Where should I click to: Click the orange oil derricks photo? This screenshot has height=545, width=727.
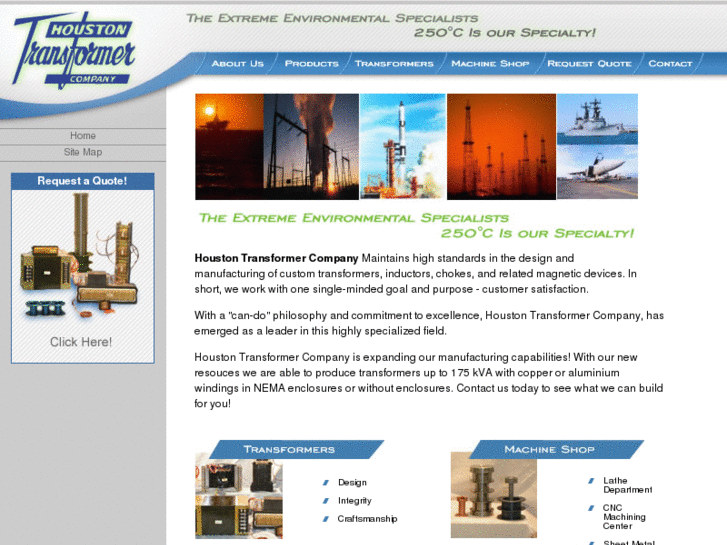(501, 147)
